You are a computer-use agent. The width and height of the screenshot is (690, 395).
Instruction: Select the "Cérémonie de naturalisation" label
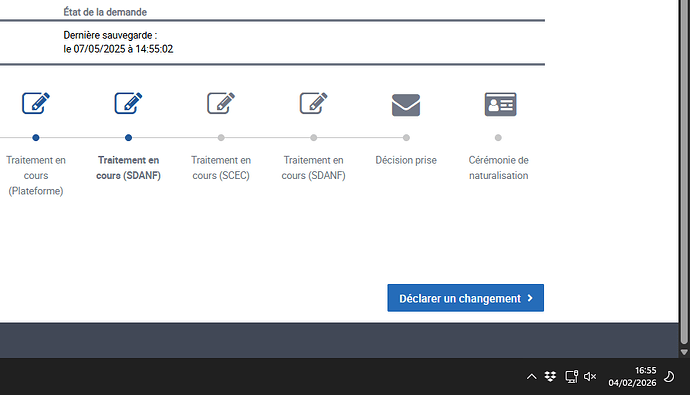498,168
